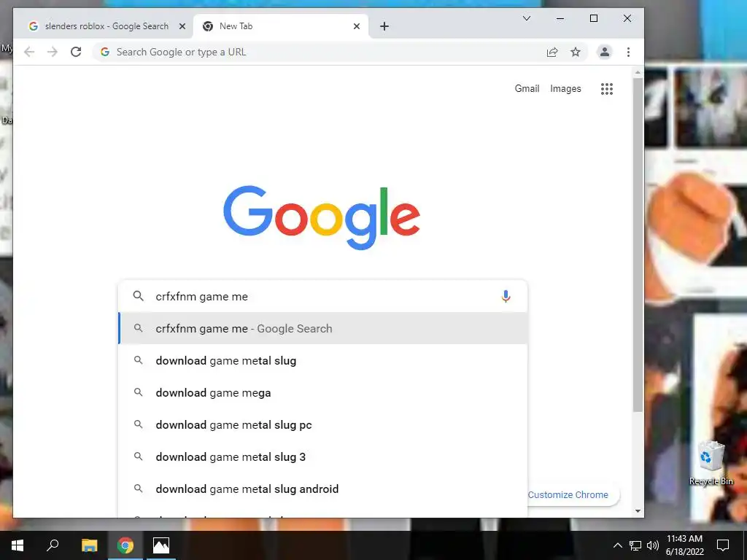Screen dimensions: 747x560
Task: Choose suggestion download game metal slug 3
Action: tap(323, 456)
